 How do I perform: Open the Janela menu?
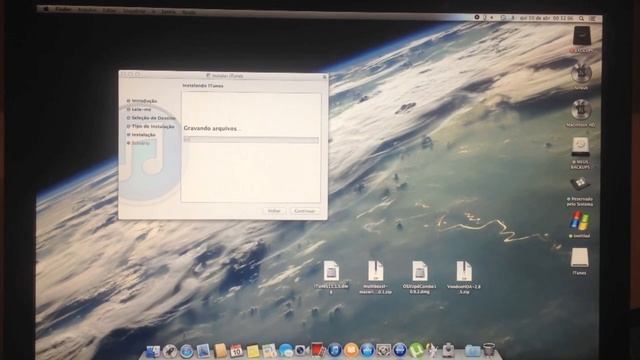coord(168,12)
